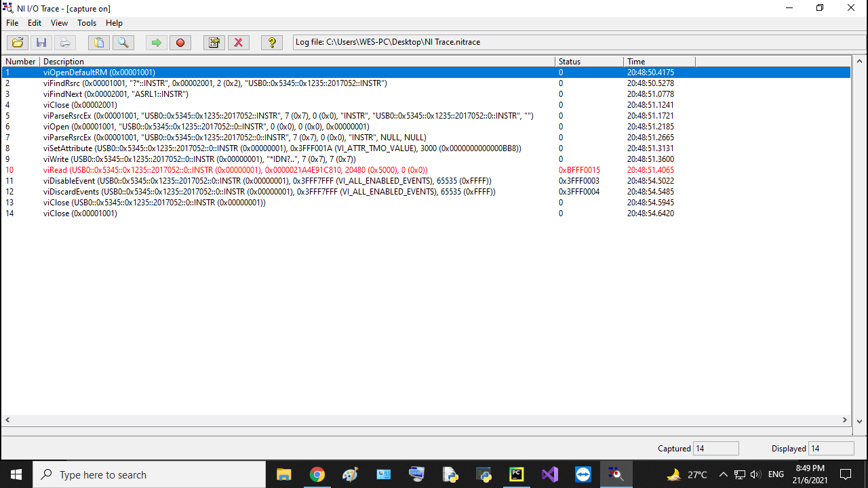
Task: Open Visual Studio from the taskbar
Action: tap(550, 474)
